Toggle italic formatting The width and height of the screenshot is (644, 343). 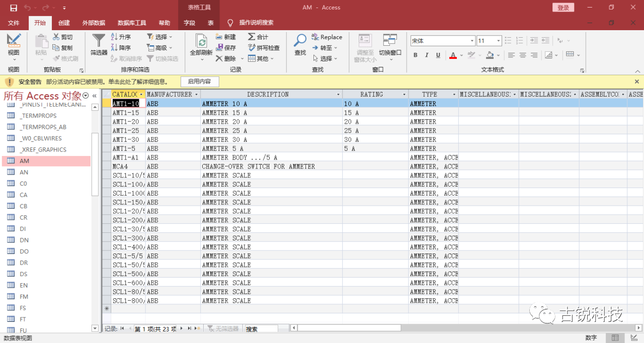point(427,55)
